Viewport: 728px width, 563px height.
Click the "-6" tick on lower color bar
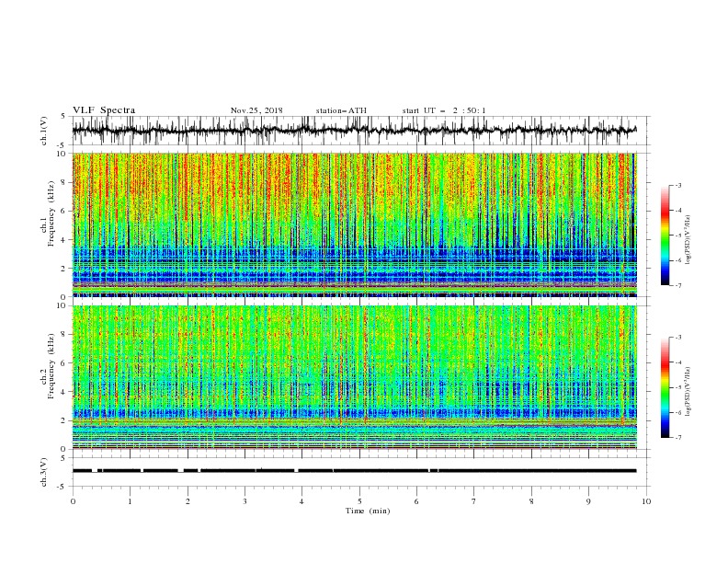tap(678, 412)
